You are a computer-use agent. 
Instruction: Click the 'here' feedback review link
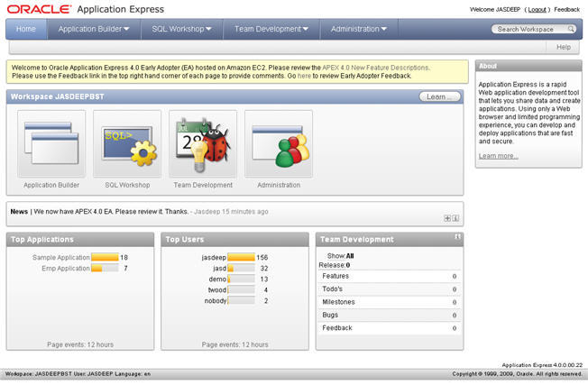coord(304,76)
